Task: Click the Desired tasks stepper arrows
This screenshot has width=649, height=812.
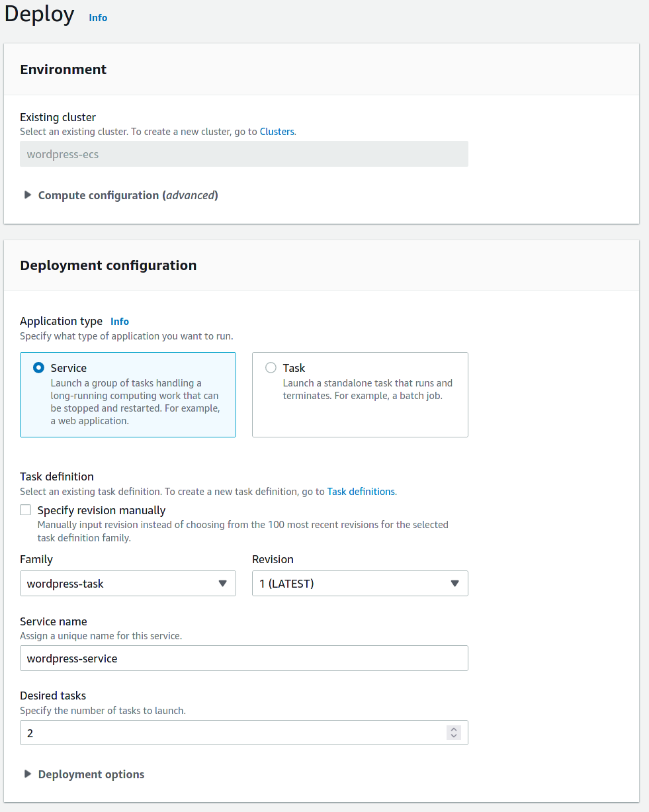Action: [453, 733]
